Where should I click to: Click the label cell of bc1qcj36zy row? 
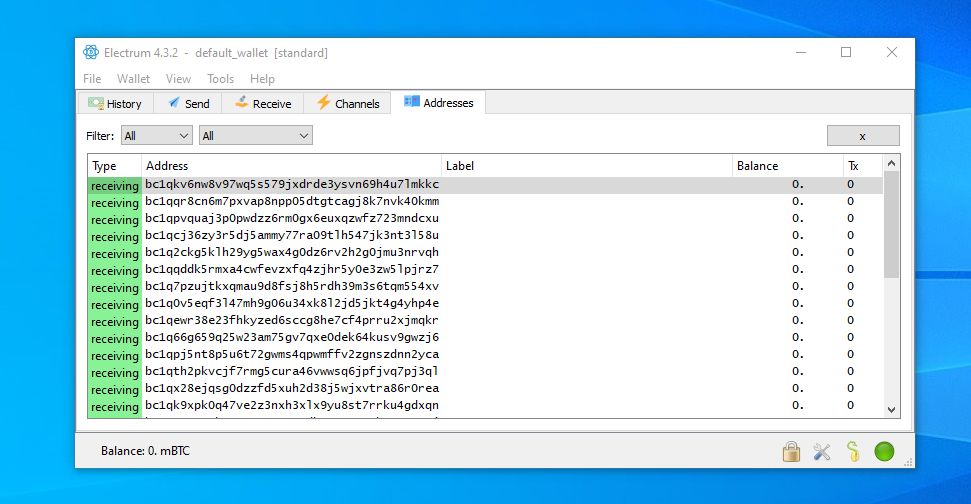[587, 236]
